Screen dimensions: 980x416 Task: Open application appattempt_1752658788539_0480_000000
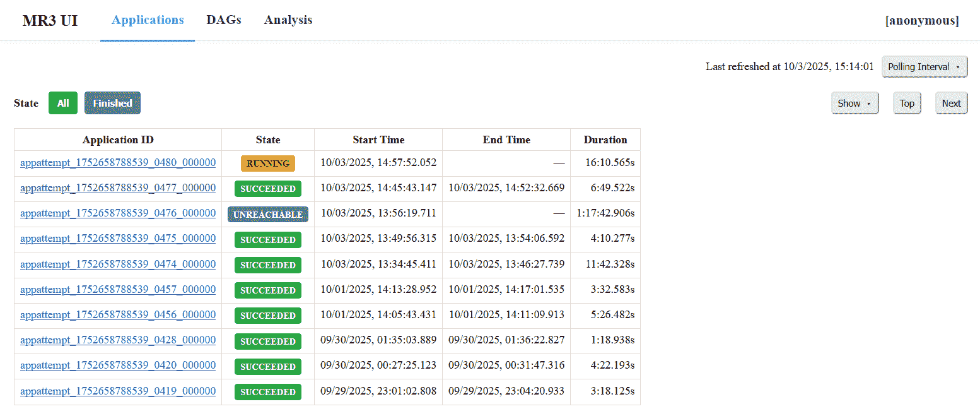[x=118, y=163]
